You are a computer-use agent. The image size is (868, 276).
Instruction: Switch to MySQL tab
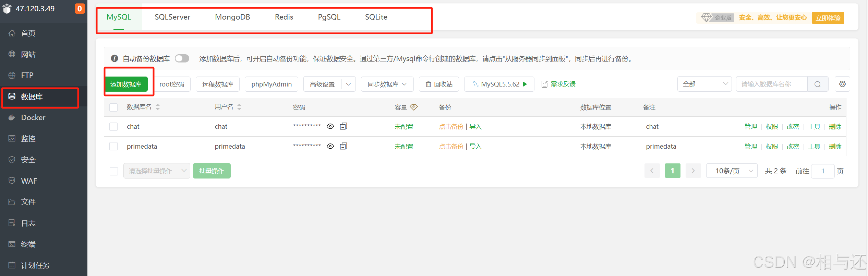click(119, 17)
